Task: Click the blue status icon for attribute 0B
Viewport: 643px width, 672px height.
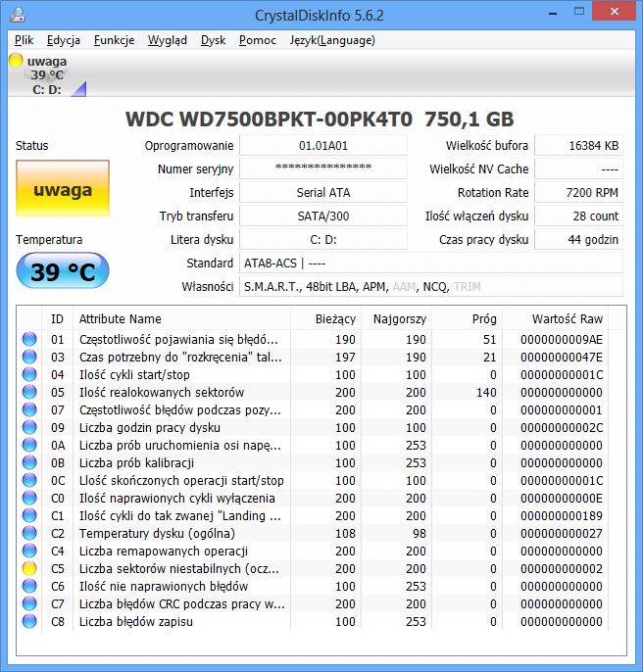Action: tap(29, 462)
